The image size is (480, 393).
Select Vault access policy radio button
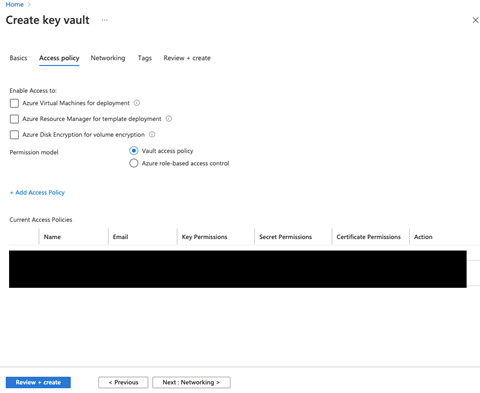point(134,151)
